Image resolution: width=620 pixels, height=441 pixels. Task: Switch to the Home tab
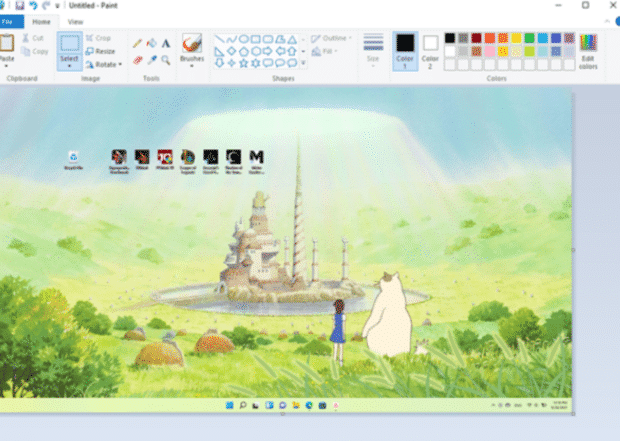[x=41, y=22]
